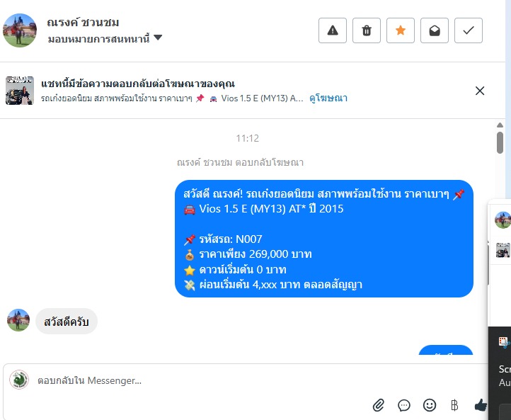Select the สวัสดีครับ message bubble
511x420 pixels.
point(67,322)
